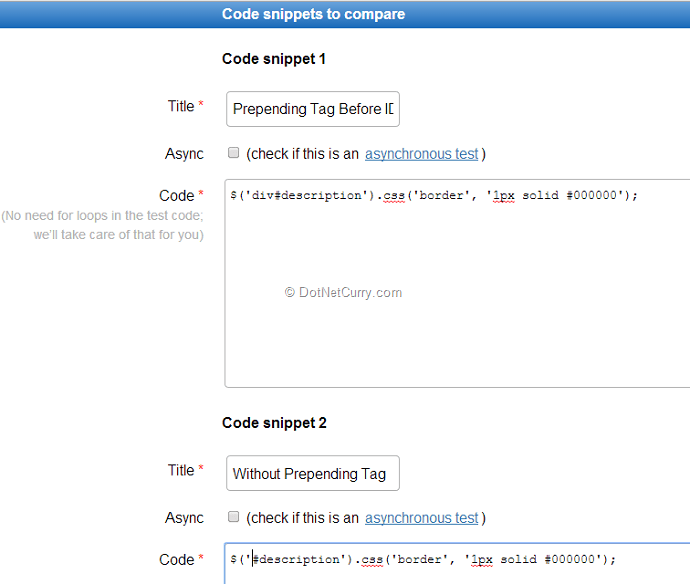Click the Title field of snippet 2
This screenshot has width=690, height=584.
pos(313,473)
